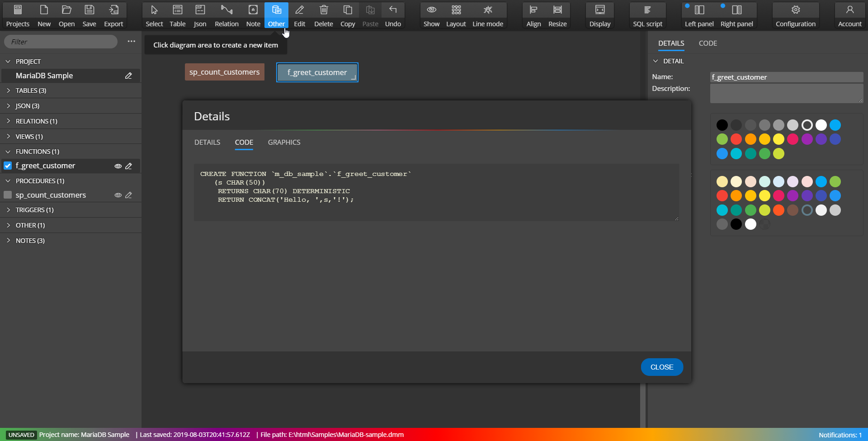Open the Layout grid tool
Viewport: 868px width, 441px height.
pyautogui.click(x=456, y=16)
